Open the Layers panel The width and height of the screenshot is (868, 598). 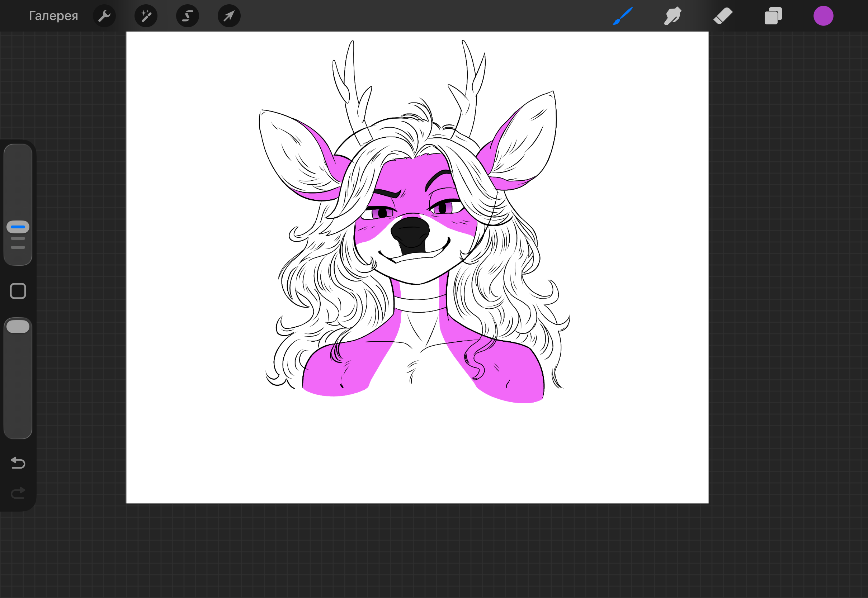pos(773,16)
